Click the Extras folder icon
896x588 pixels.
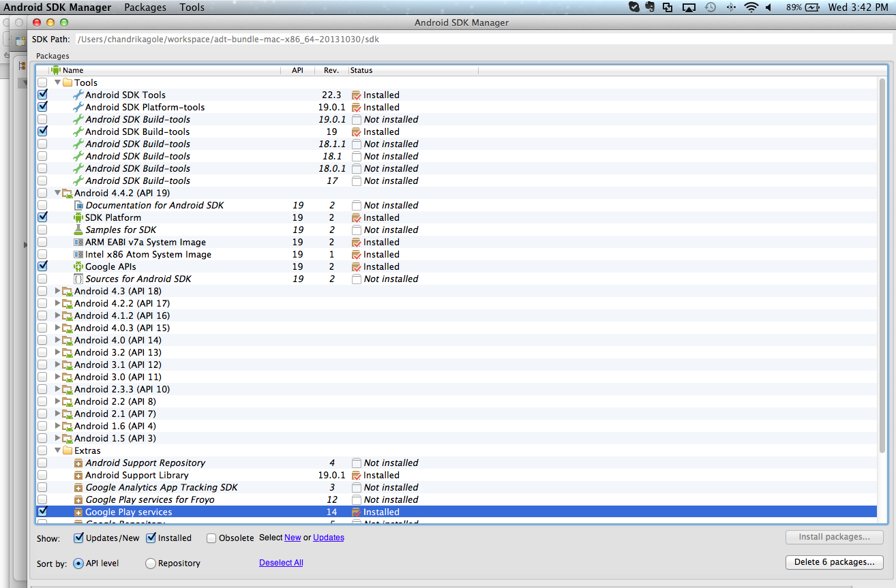[68, 450]
